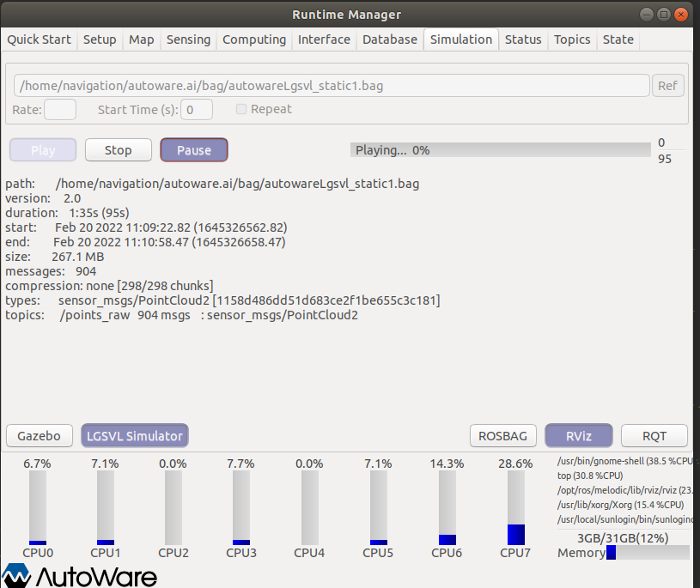Open the Quick Start tab
Screen dimensions: 700x588
click(39, 39)
